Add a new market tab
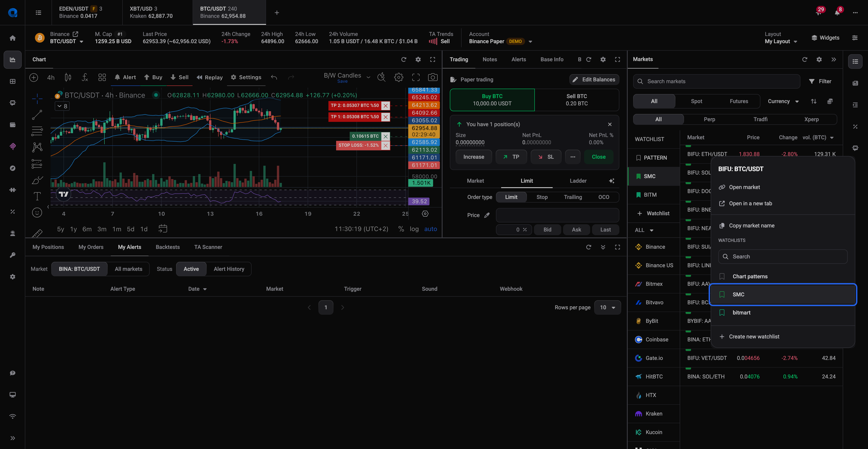Screen dimensions: 868x449 pyautogui.click(x=277, y=12)
